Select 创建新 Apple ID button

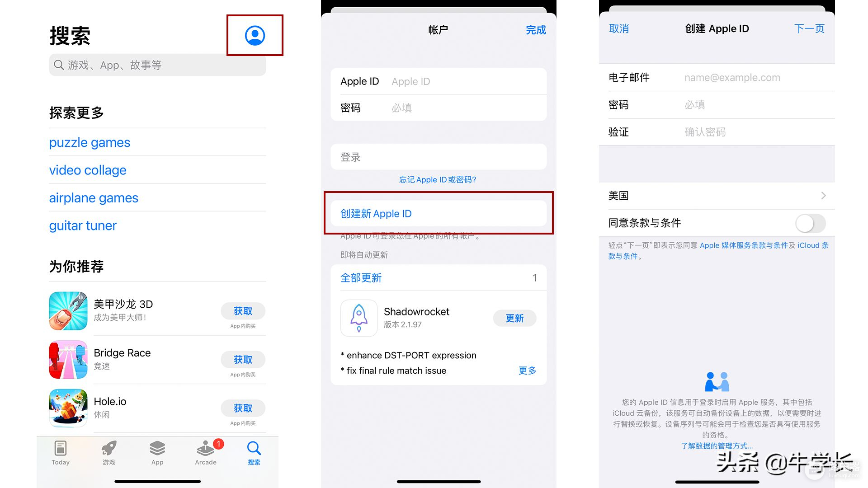440,213
